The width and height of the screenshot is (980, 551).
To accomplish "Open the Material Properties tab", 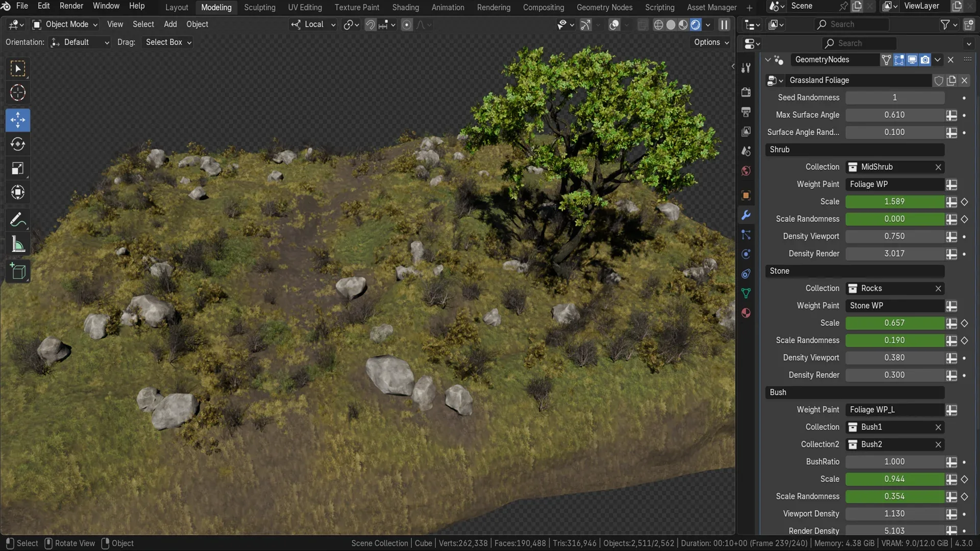I will [x=746, y=313].
